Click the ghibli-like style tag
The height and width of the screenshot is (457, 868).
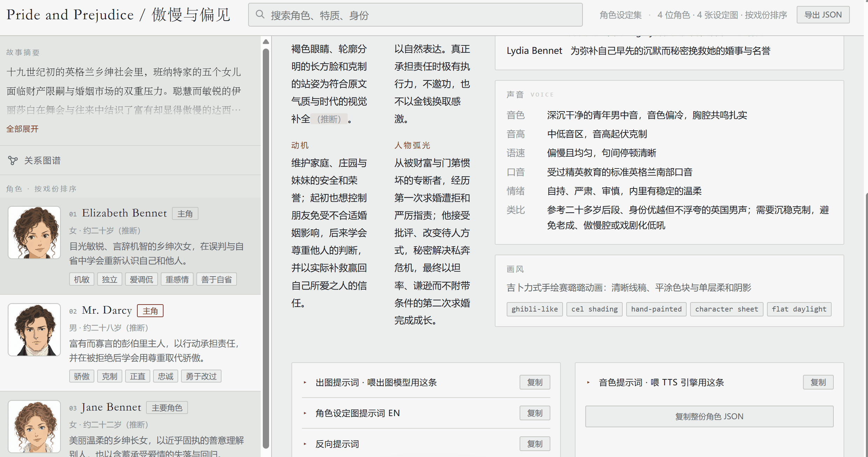click(535, 309)
